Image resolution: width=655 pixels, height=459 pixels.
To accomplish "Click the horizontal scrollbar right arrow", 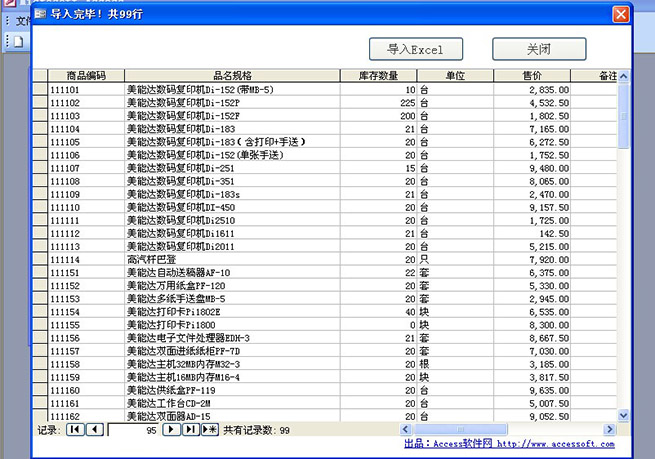I will coord(609,429).
